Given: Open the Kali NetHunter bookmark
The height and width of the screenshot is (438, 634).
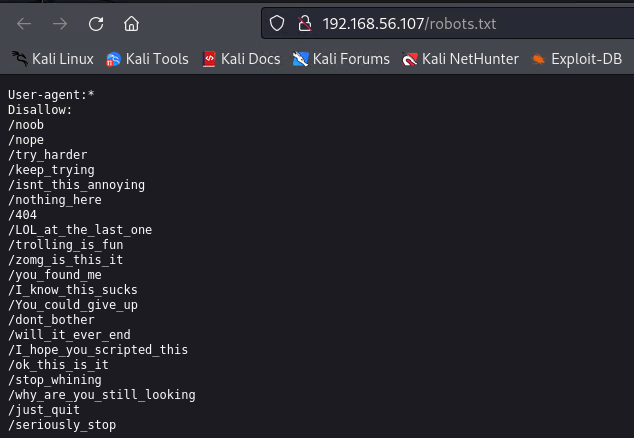Looking at the screenshot, I should (x=460, y=59).
